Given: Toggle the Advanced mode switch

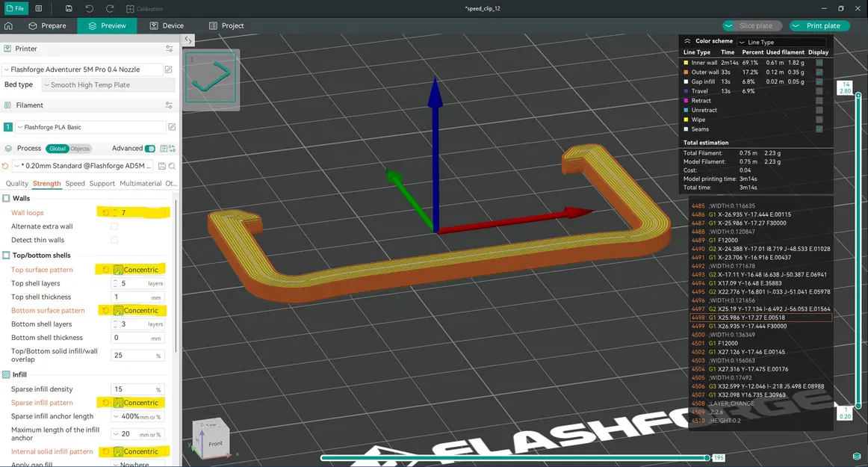Looking at the screenshot, I should click(x=150, y=149).
